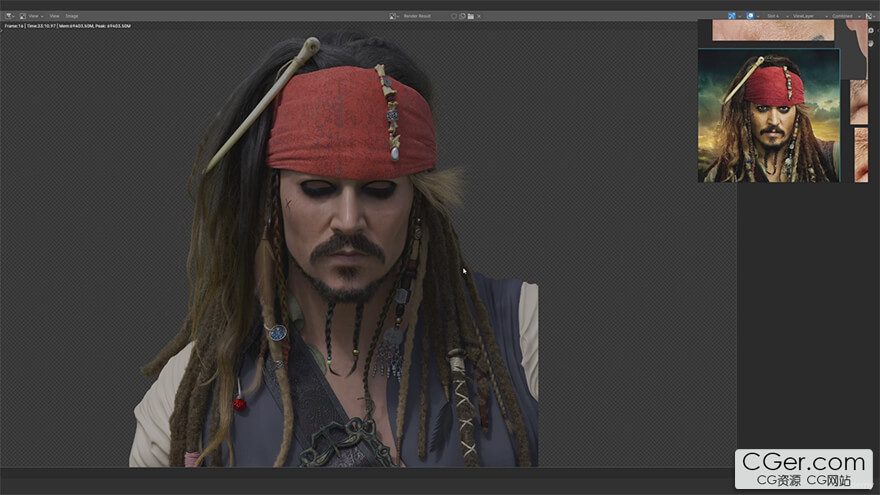Click the pan hand gizmo icon
The image size is (880, 495).
pos(871,43)
